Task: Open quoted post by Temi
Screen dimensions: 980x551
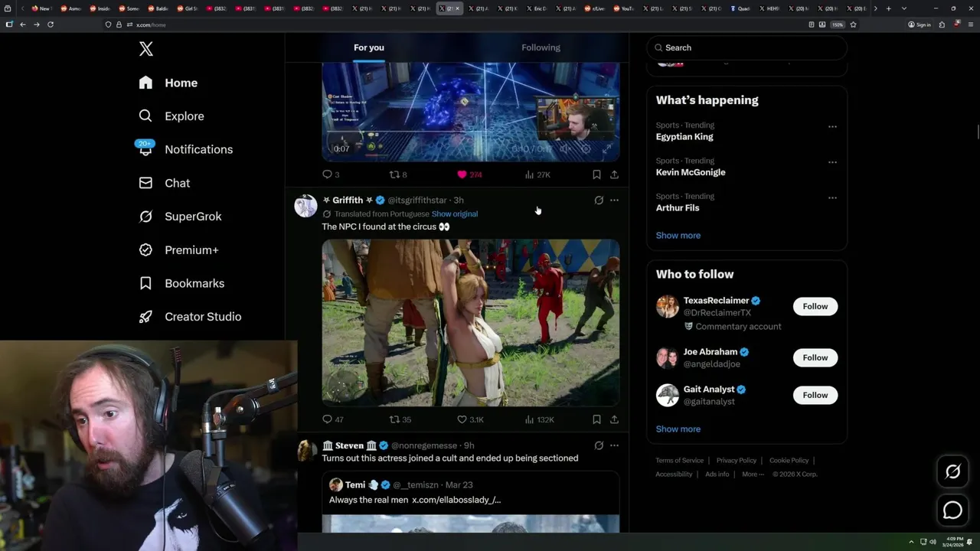Action: [471, 501]
